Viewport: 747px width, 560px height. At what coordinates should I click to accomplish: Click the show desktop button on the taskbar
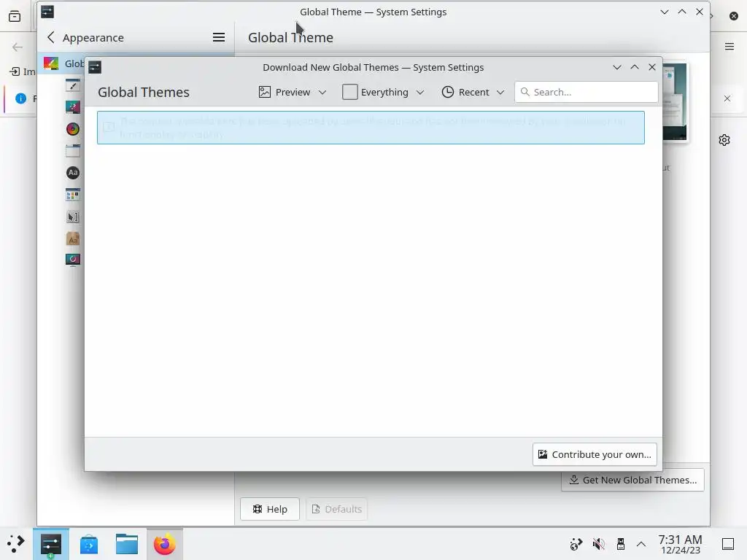click(x=728, y=544)
